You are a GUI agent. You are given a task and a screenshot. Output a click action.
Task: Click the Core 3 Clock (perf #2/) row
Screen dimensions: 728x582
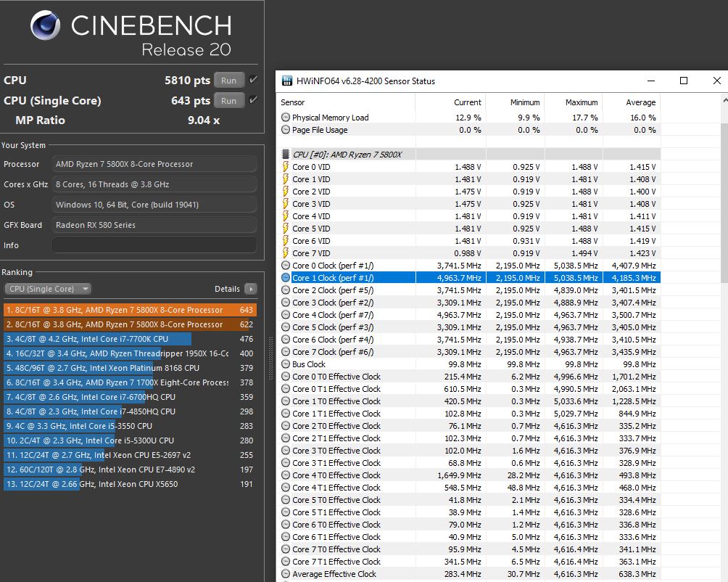(469, 303)
